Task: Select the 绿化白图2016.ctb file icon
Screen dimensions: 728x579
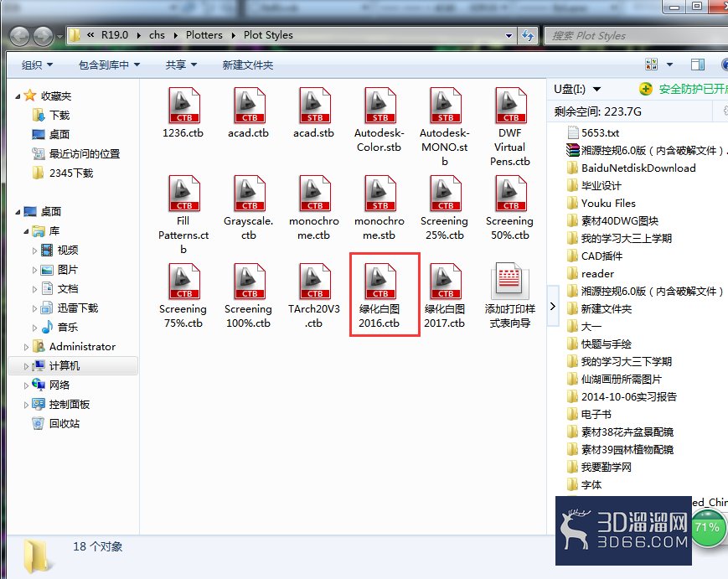Action: [x=379, y=282]
